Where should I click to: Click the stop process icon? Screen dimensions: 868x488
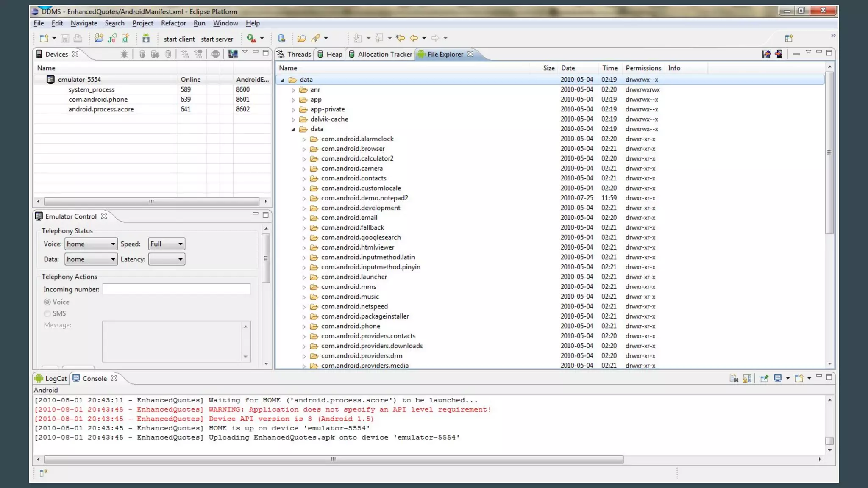click(215, 54)
